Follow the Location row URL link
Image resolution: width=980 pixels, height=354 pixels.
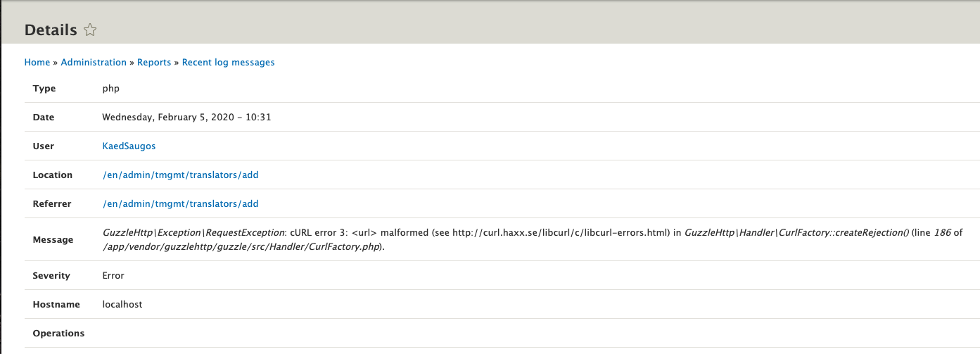click(181, 175)
